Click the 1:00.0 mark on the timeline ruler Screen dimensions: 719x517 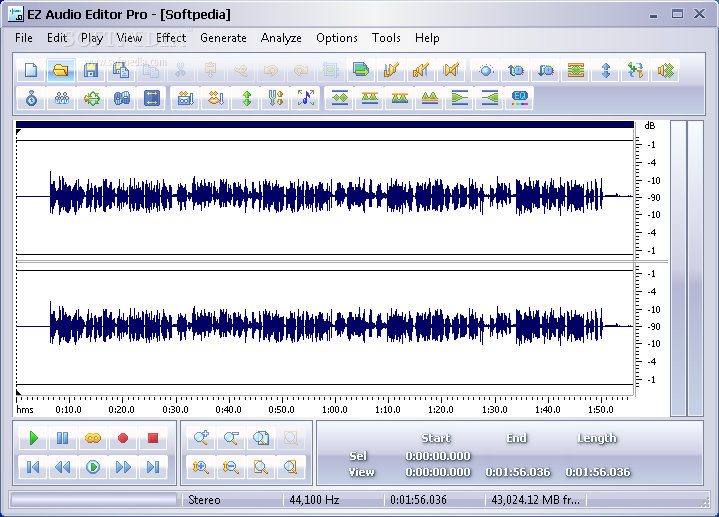(x=335, y=409)
